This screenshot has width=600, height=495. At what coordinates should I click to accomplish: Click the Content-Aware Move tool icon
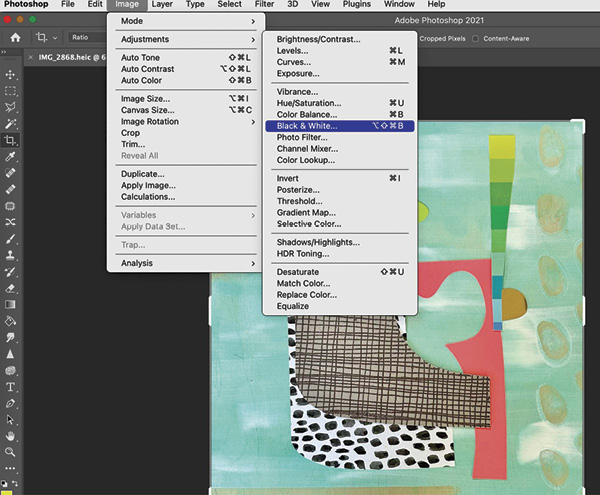(10, 222)
